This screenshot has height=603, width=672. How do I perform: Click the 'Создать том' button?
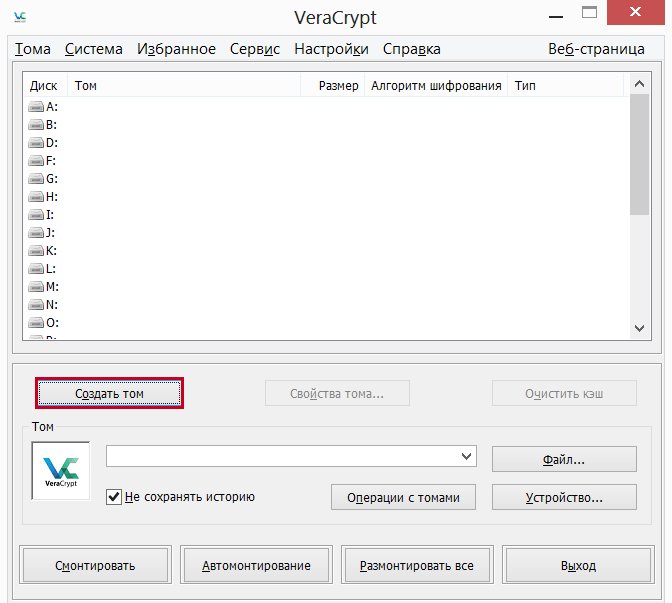[x=109, y=393]
